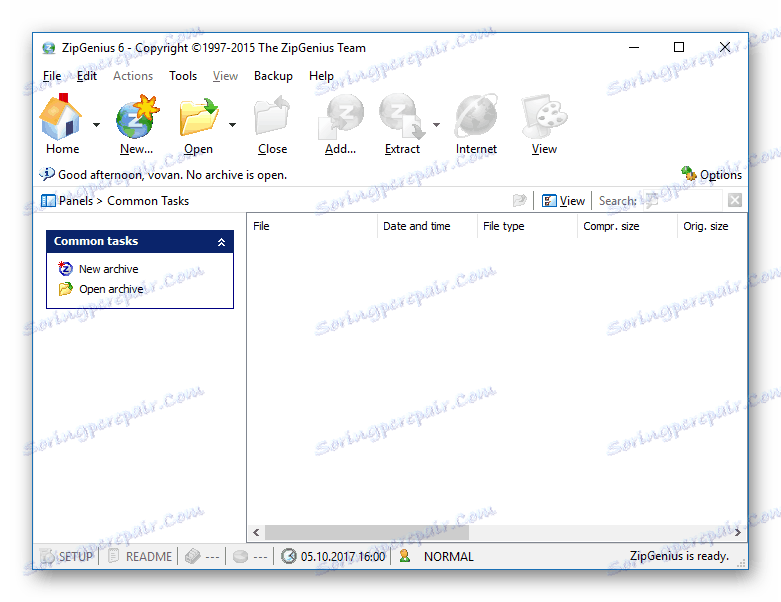
Task: Click the user icon beside NORMAL
Action: coord(404,556)
